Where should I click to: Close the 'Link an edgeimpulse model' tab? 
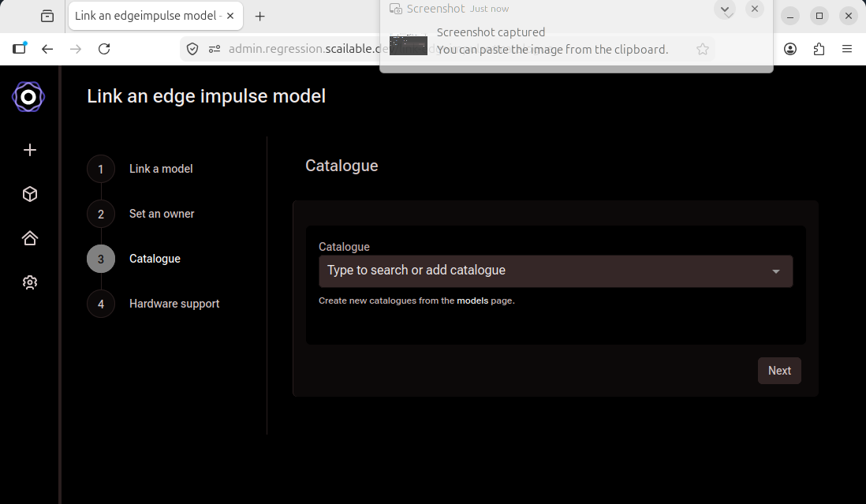(230, 16)
